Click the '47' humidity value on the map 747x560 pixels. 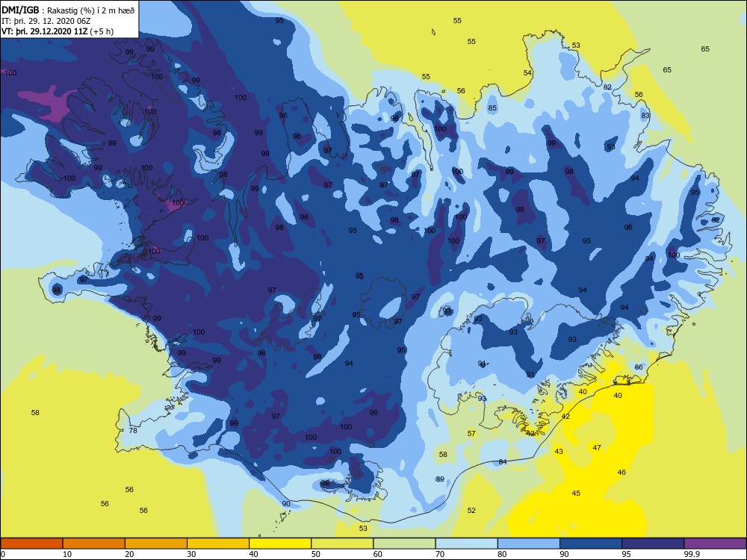[597, 447]
